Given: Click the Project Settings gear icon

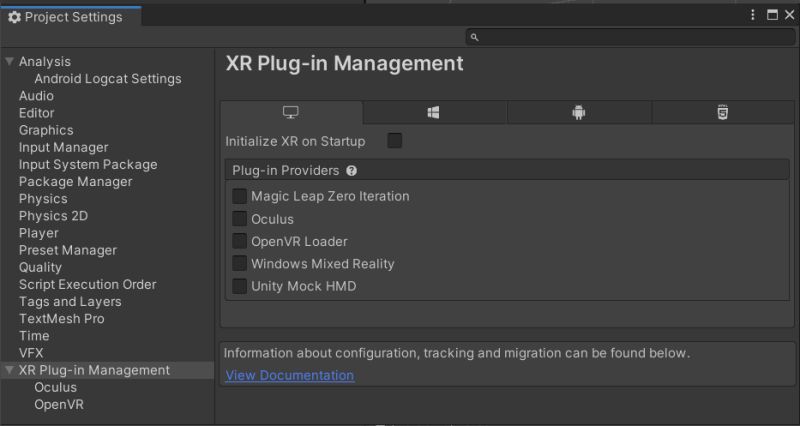Looking at the screenshot, I should (x=14, y=17).
